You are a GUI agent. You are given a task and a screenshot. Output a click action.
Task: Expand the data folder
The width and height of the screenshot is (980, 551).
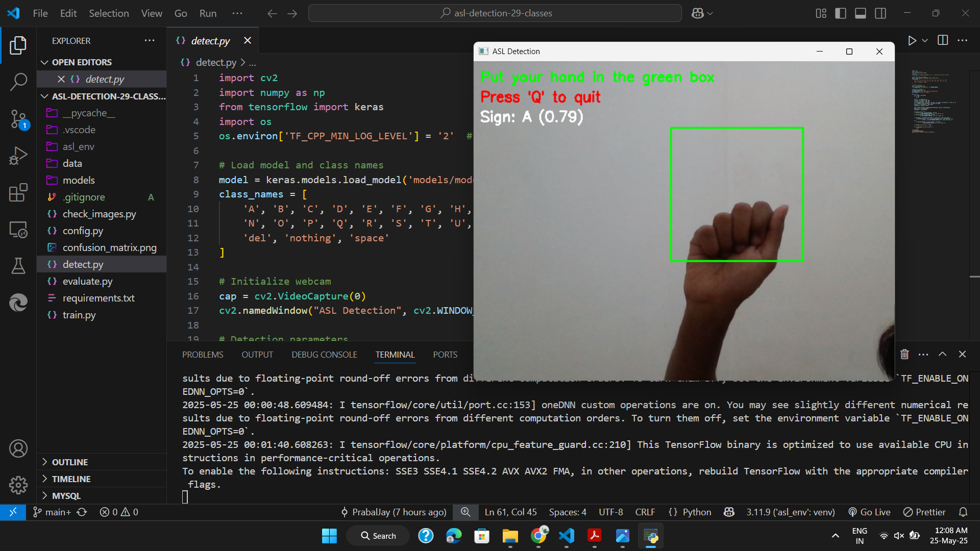coord(101,163)
